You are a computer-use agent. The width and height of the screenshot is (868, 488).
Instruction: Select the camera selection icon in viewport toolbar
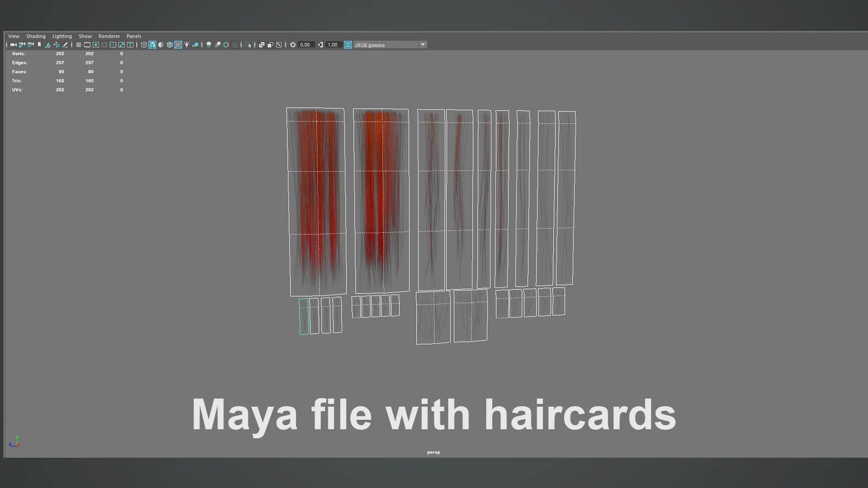click(x=14, y=45)
